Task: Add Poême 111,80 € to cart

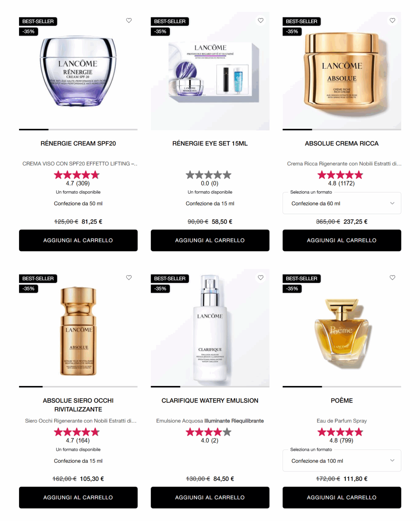Action: click(342, 498)
